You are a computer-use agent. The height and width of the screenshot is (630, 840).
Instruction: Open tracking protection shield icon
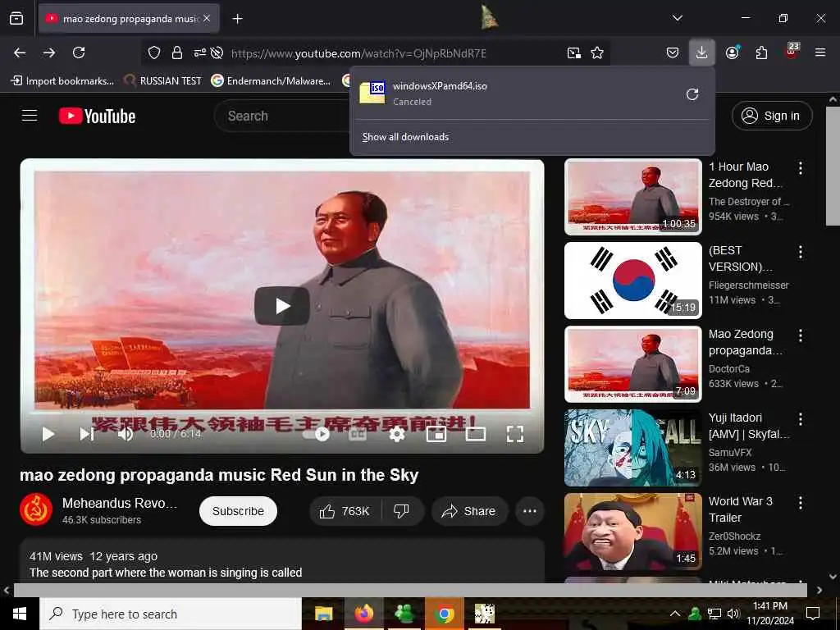point(154,52)
